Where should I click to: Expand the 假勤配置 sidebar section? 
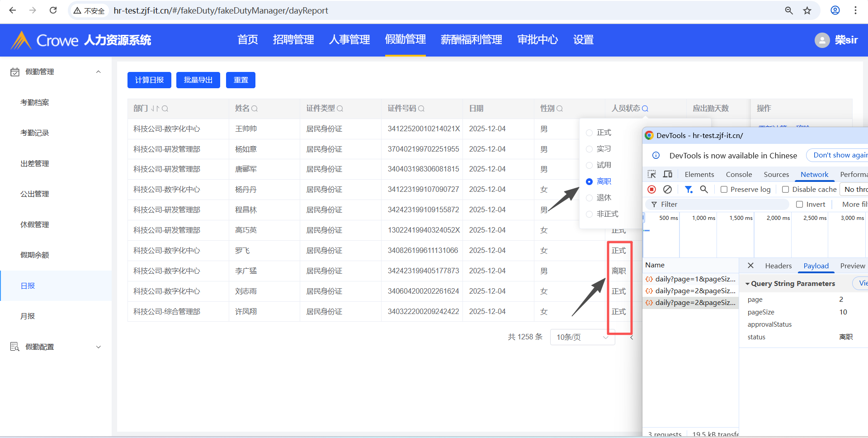[98, 347]
